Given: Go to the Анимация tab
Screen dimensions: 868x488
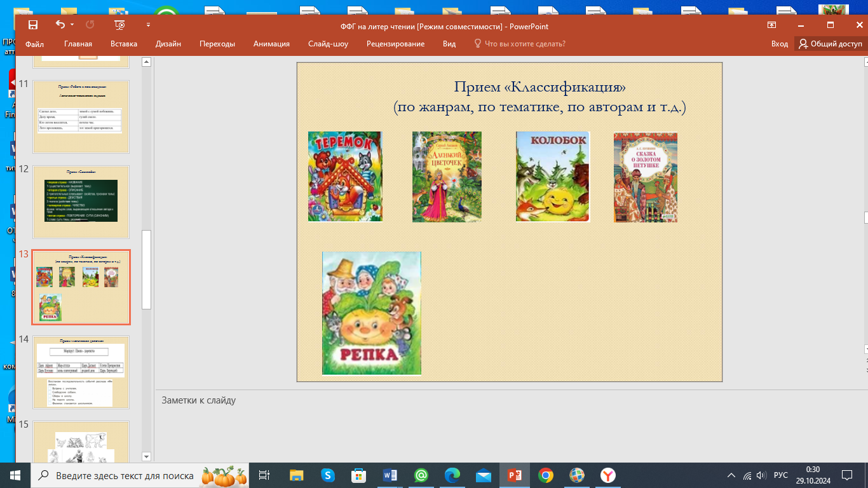Looking at the screenshot, I should coord(271,44).
